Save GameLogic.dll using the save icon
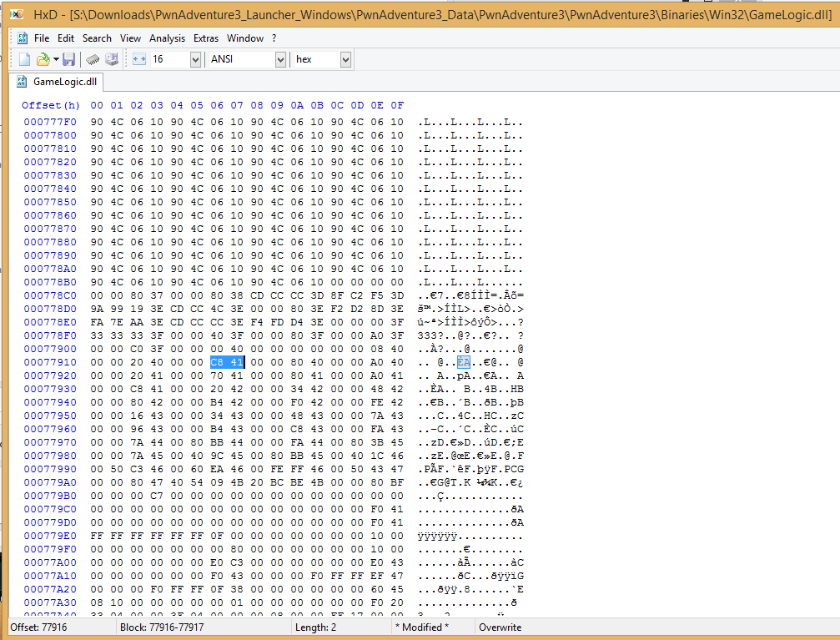The width and height of the screenshot is (840, 640). tap(70, 58)
